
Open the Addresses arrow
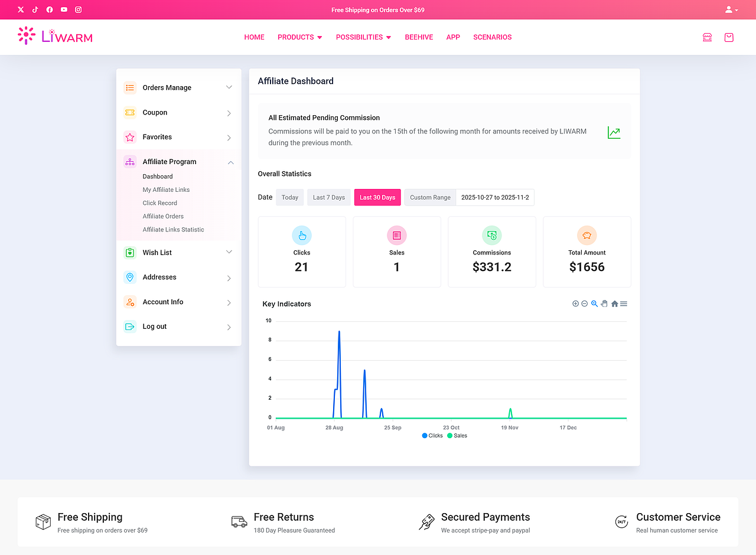229,277
